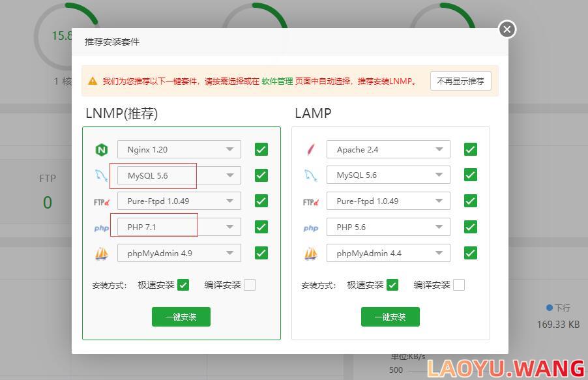Image resolution: width=588 pixels, height=380 pixels.
Task: Click 安装方式 label in LAMP panel
Action: pos(319,285)
